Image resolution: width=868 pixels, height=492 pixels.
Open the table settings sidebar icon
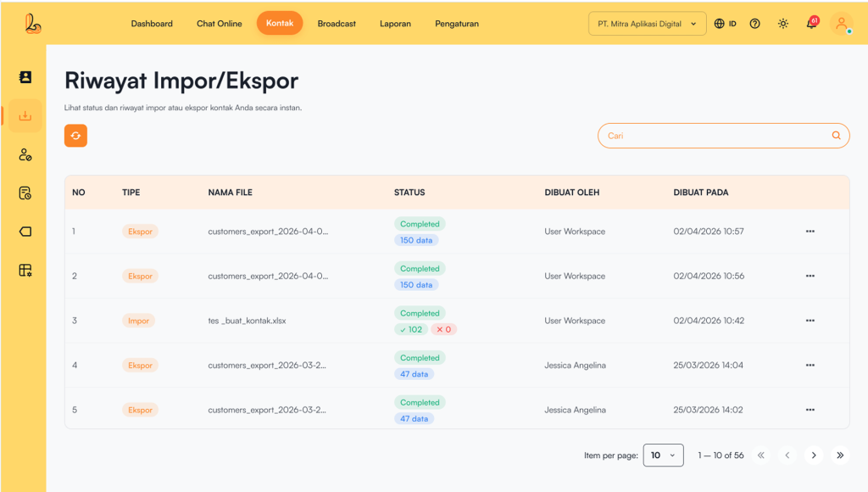[25, 271]
